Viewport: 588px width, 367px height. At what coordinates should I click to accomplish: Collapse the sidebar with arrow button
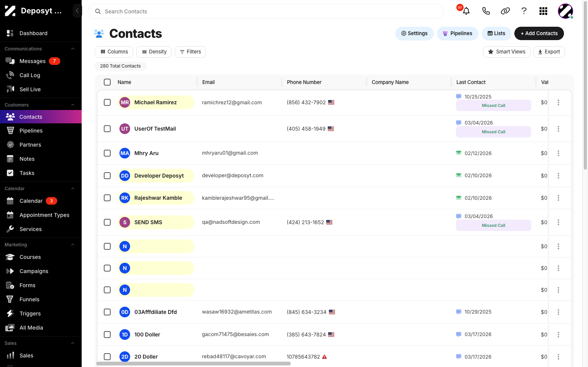pyautogui.click(x=77, y=11)
